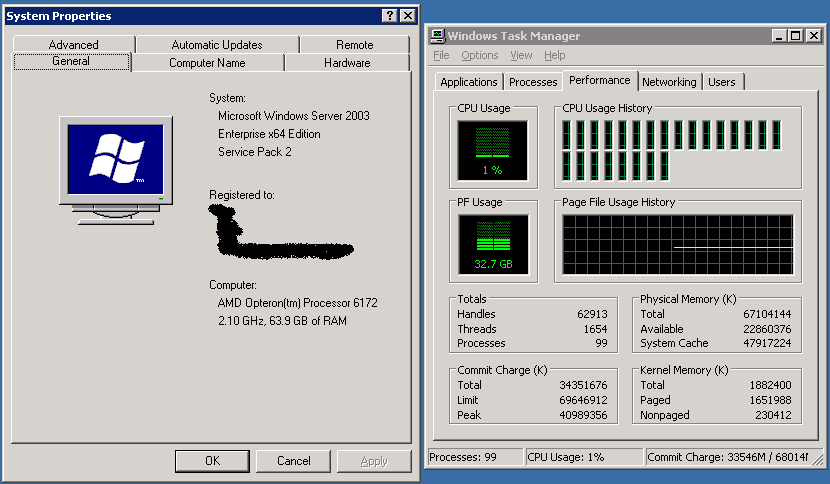Minimize the Windows Task Manager window
Screen dimensions: 830x484
tap(778, 35)
